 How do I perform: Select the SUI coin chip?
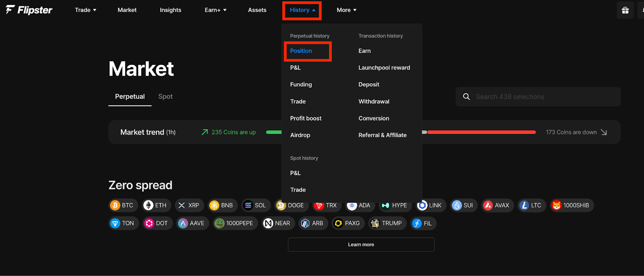point(464,205)
